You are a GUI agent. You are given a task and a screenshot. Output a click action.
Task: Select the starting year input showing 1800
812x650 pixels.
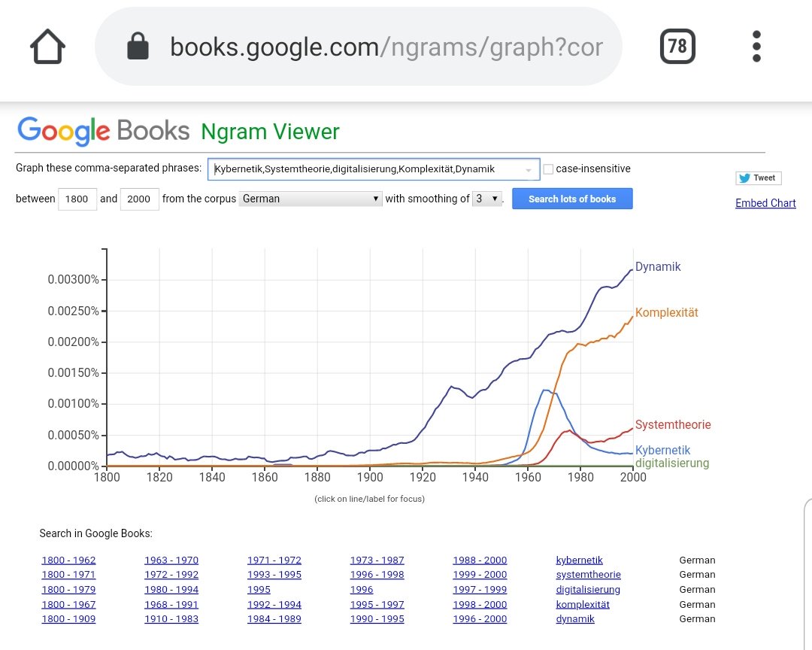77,199
